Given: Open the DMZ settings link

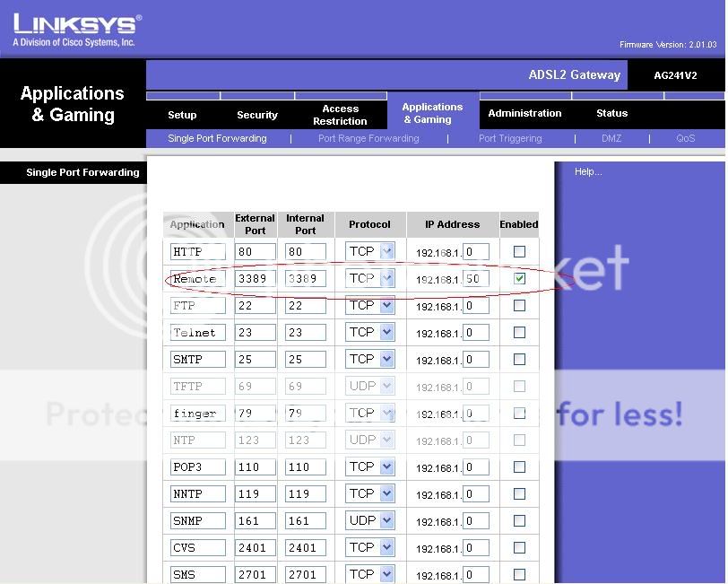Looking at the screenshot, I should pyautogui.click(x=611, y=139).
